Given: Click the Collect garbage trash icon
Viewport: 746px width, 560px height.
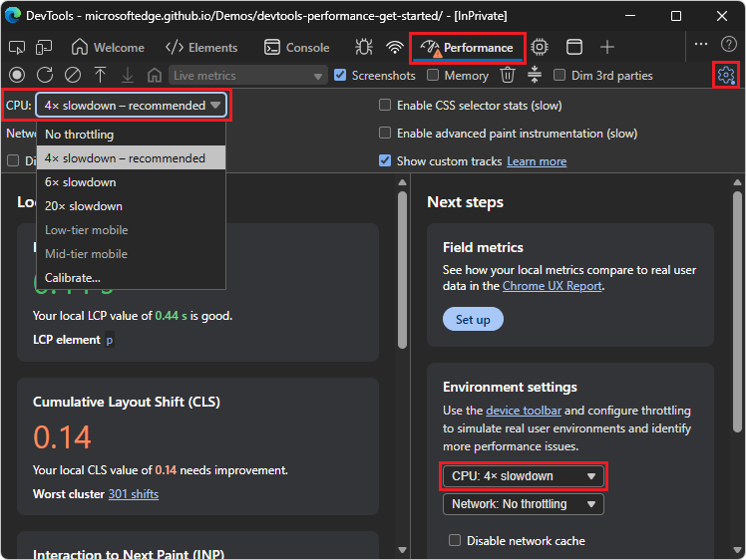Looking at the screenshot, I should pos(508,75).
